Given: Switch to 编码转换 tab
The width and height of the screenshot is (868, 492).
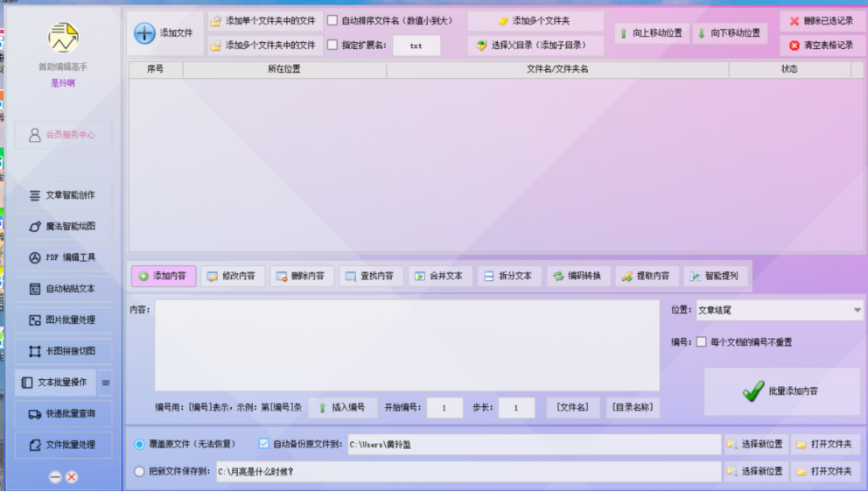Looking at the screenshot, I should [x=578, y=276].
